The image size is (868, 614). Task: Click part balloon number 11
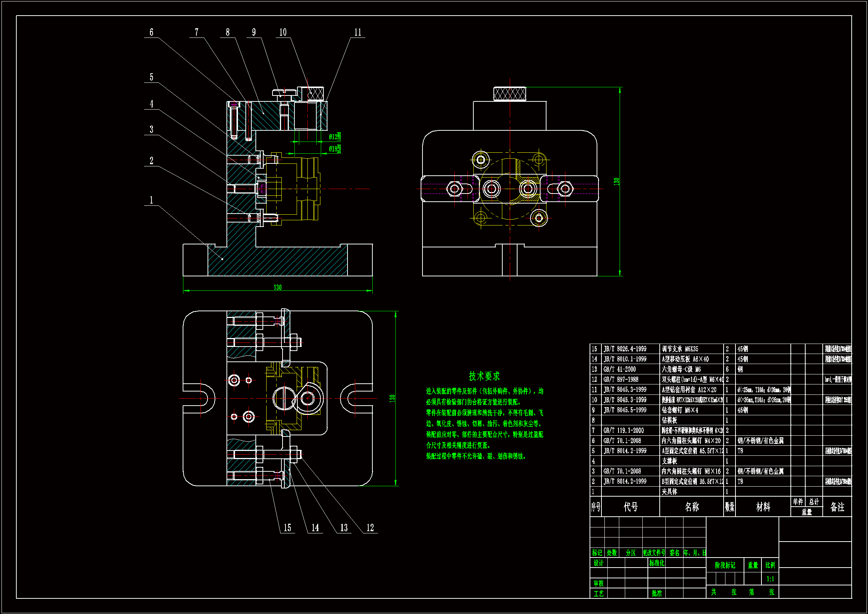click(358, 33)
